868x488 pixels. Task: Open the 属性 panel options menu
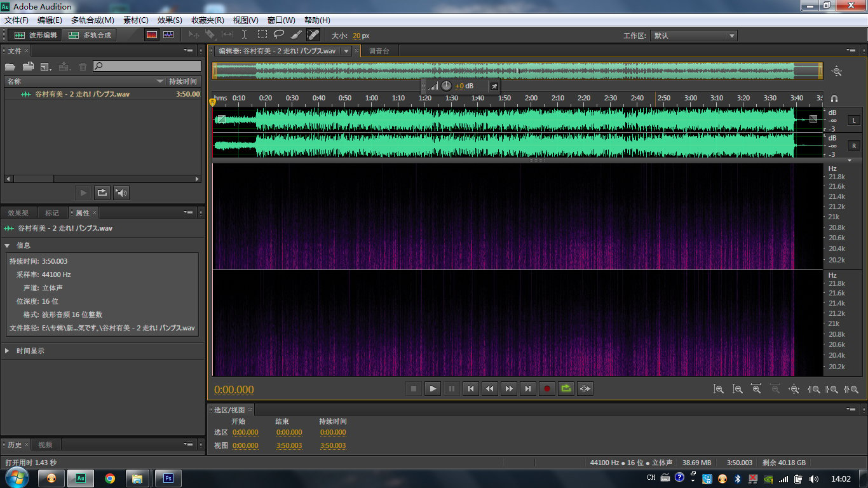click(x=189, y=212)
